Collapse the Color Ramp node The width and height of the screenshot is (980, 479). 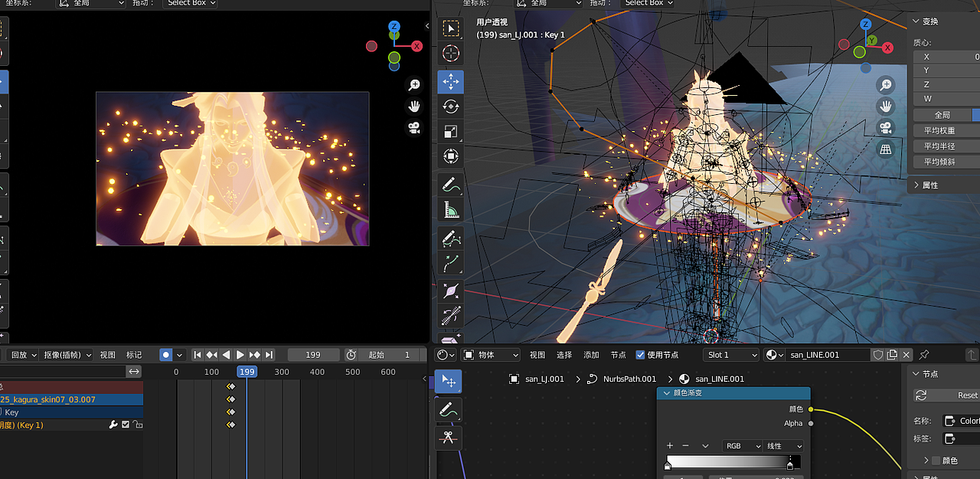666,393
